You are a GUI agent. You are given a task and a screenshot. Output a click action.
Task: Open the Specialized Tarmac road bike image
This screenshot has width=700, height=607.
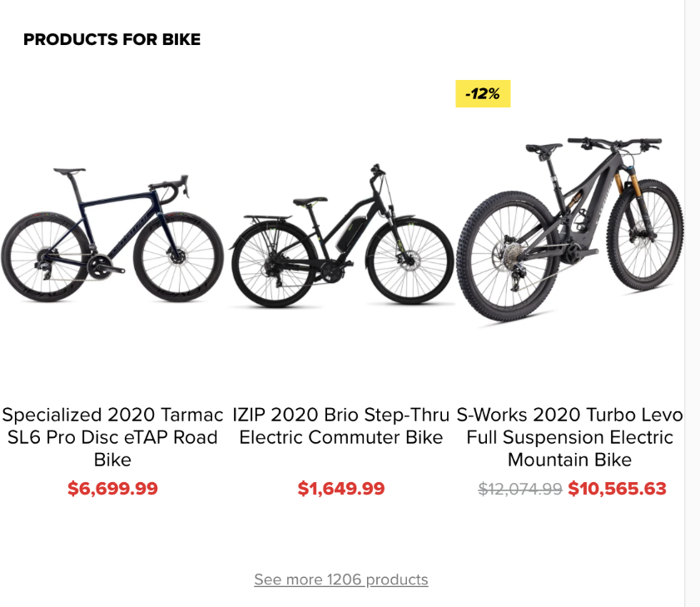point(112,233)
